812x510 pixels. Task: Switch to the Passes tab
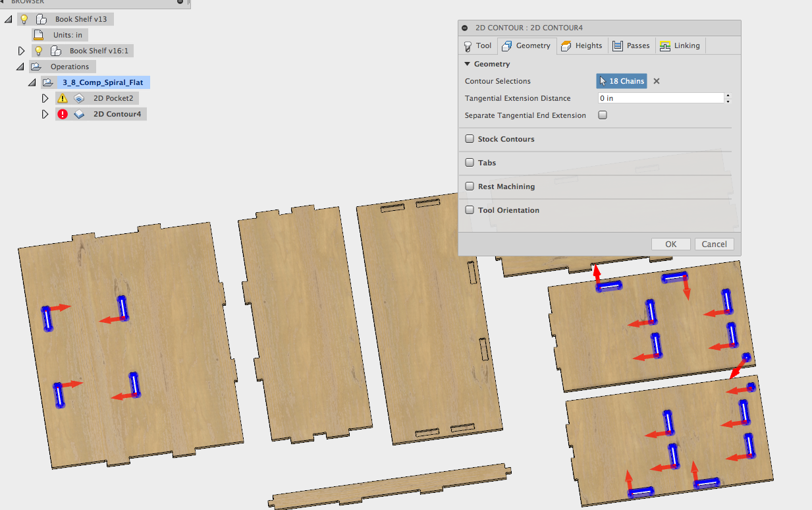point(631,45)
